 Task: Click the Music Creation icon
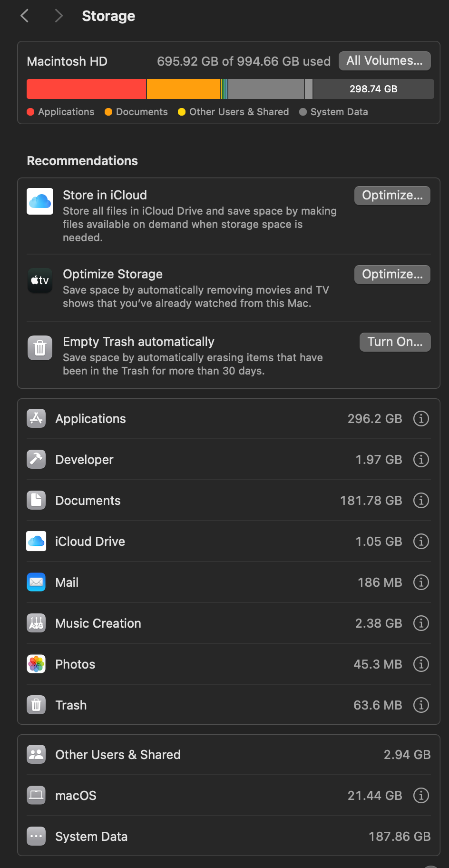(36, 623)
